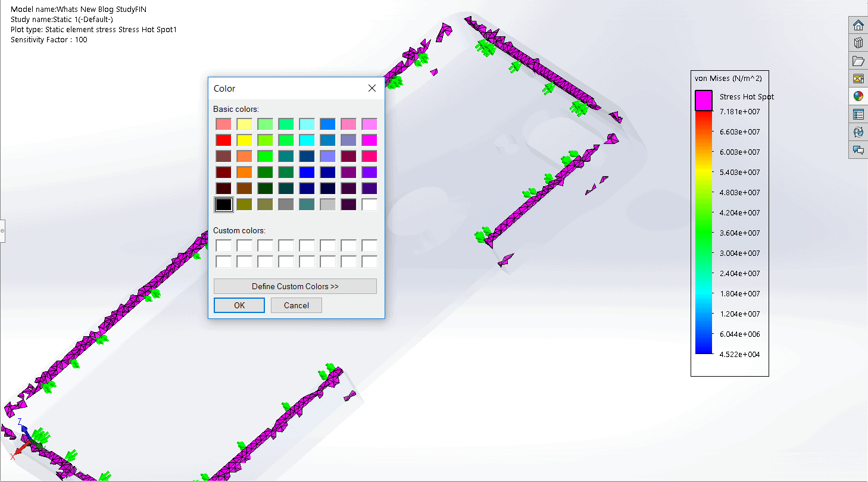Open the Custom Properties pane
868x482 pixels.
858,114
